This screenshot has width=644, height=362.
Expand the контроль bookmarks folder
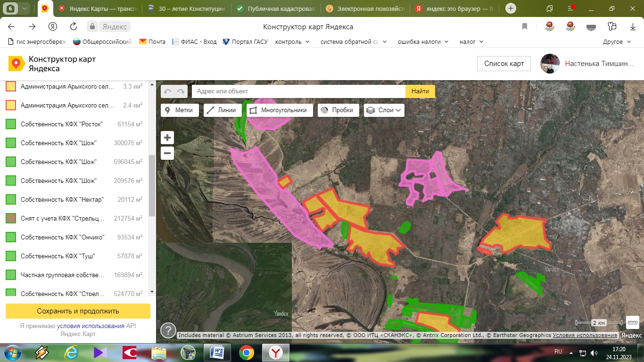click(x=292, y=41)
